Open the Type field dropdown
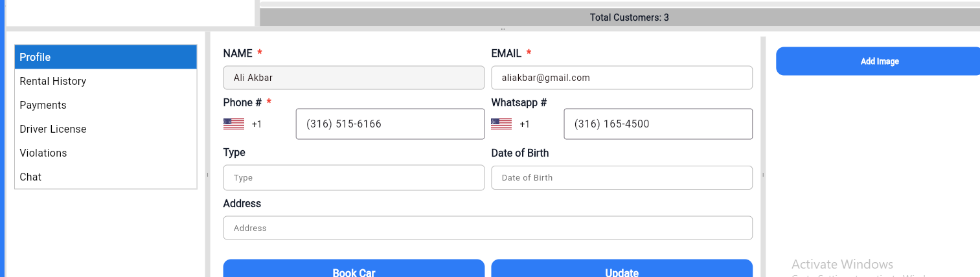This screenshot has height=277, width=980. tap(354, 178)
